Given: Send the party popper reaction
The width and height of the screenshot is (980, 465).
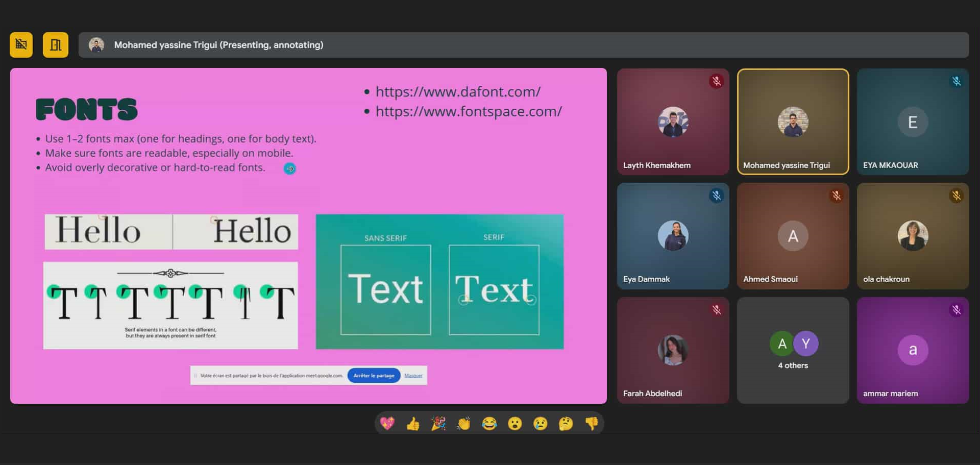Looking at the screenshot, I should (438, 424).
